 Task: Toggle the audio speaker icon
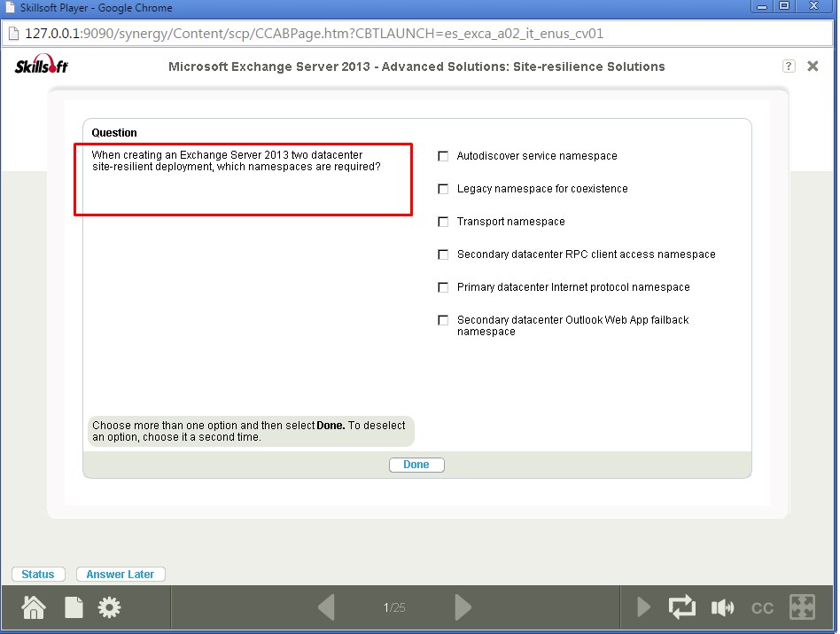[x=723, y=607]
